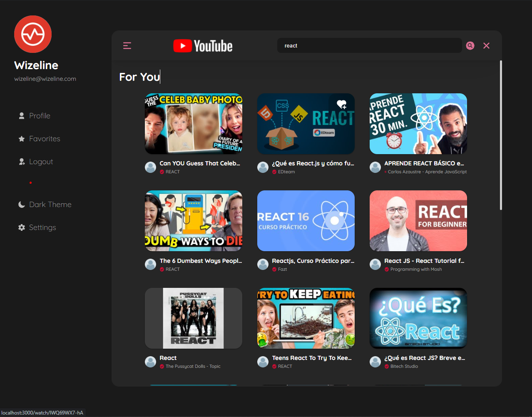532x417 pixels.
Task: Click the avatar beside Programming with Mosh
Action: coord(375,264)
